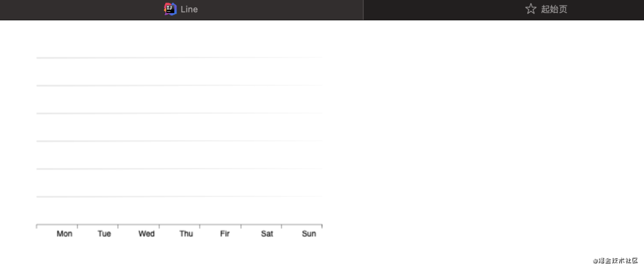The image size is (644, 269).
Task: Click the Thu label on the chart axis
Action: (x=186, y=234)
